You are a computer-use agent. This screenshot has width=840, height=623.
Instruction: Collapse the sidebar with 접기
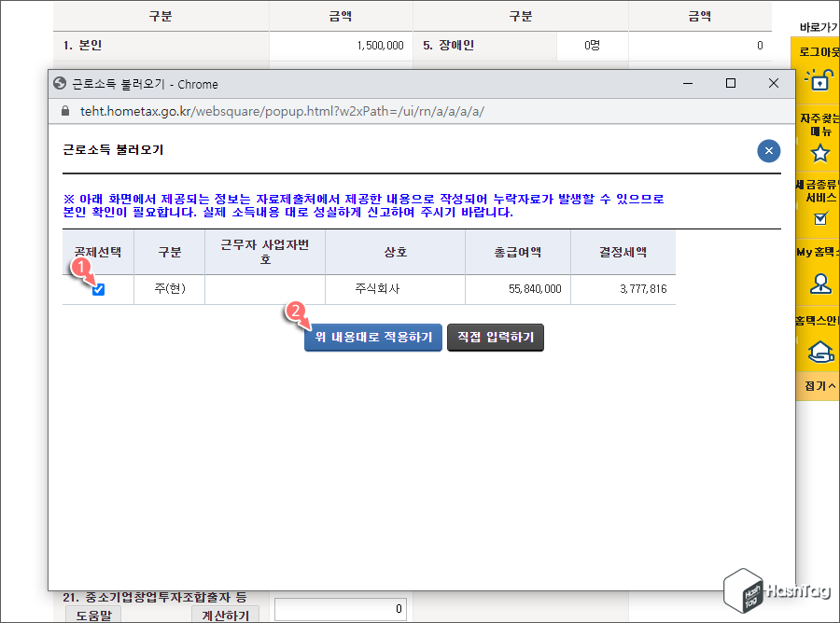tap(816, 384)
